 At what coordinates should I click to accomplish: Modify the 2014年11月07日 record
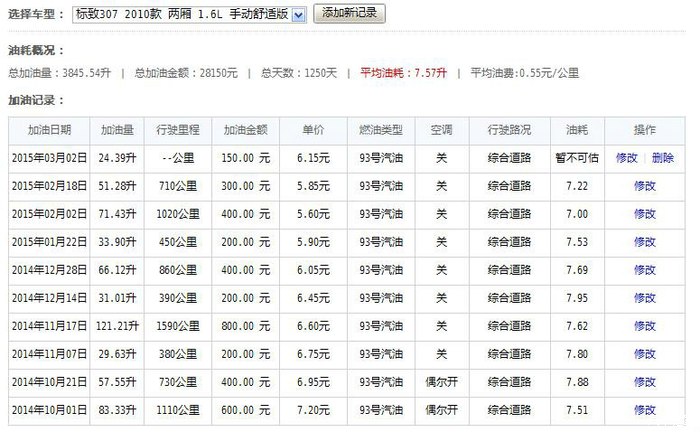pyautogui.click(x=644, y=354)
